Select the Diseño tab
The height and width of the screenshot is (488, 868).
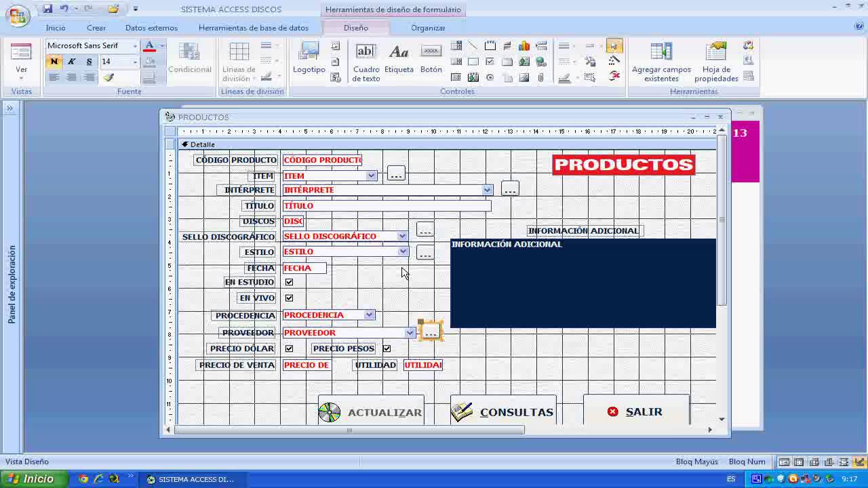click(356, 28)
